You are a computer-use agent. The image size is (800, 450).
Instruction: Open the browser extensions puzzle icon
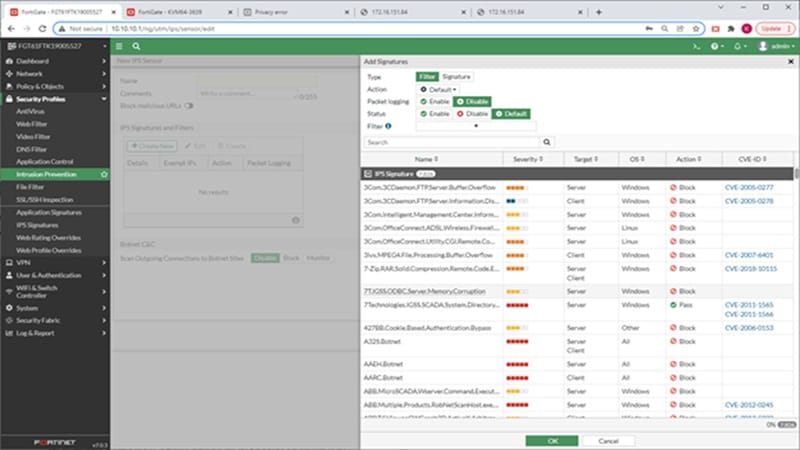pos(731,29)
